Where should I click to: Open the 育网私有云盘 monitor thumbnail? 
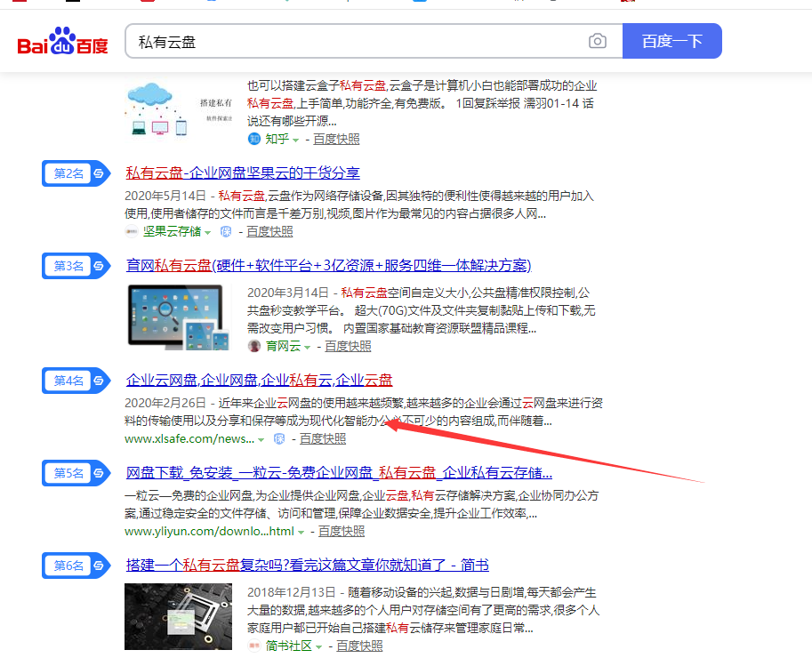tap(179, 317)
